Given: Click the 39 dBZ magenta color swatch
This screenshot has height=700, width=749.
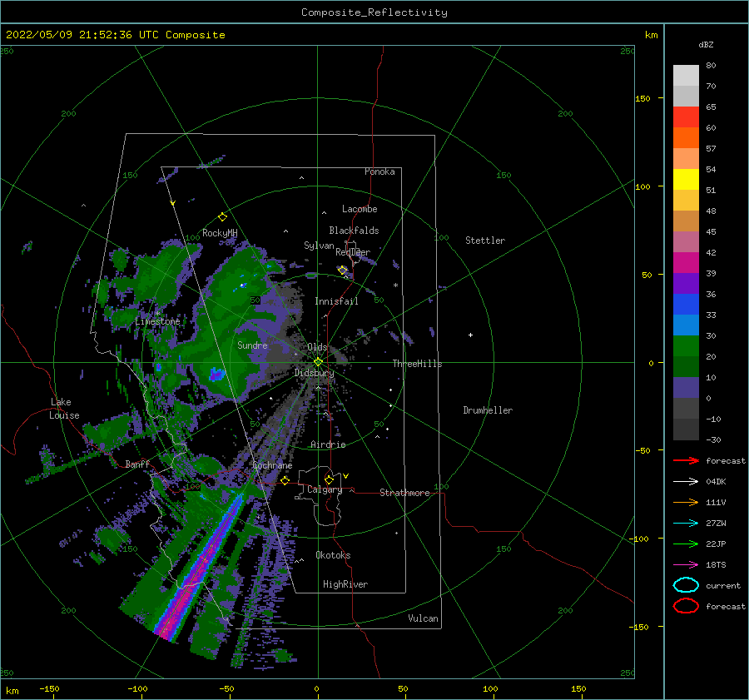Looking at the screenshot, I should [686, 263].
